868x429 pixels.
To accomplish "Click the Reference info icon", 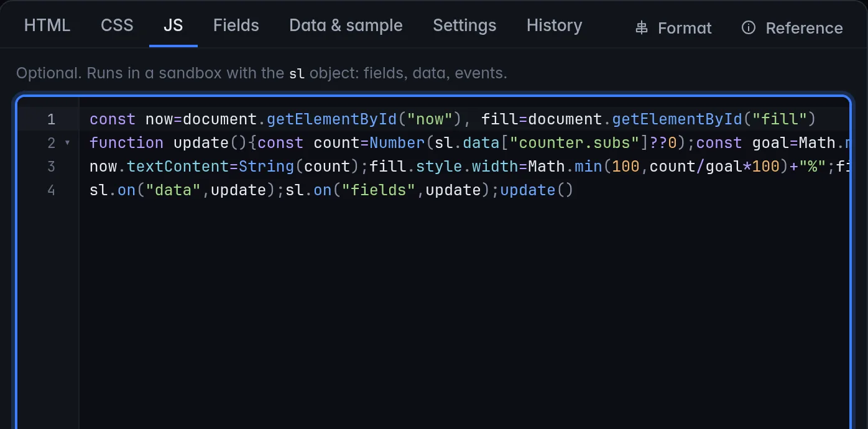I will pyautogui.click(x=749, y=28).
